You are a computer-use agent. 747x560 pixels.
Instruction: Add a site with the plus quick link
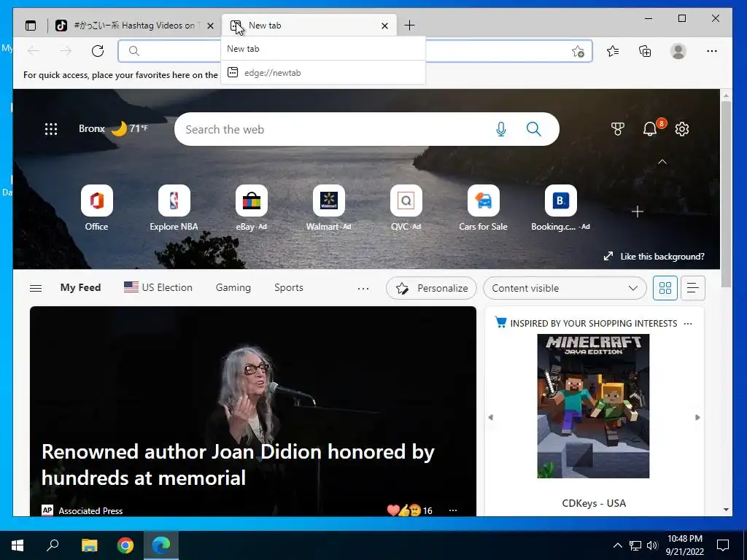coord(638,211)
